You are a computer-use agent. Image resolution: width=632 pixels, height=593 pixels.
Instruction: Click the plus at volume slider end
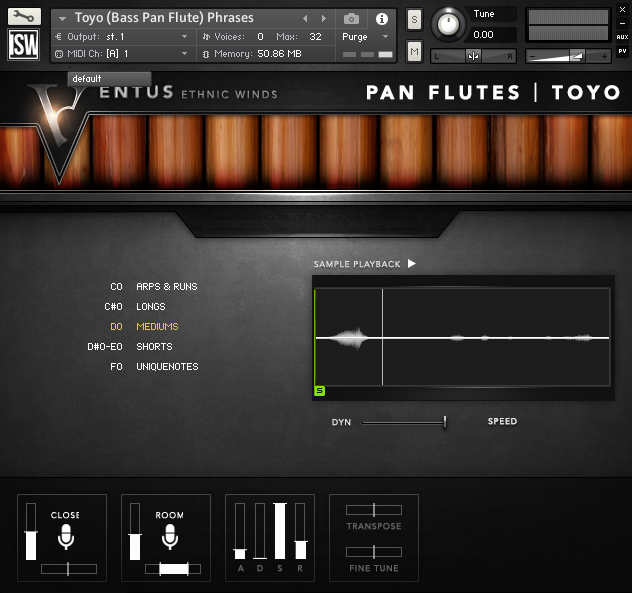(x=604, y=56)
